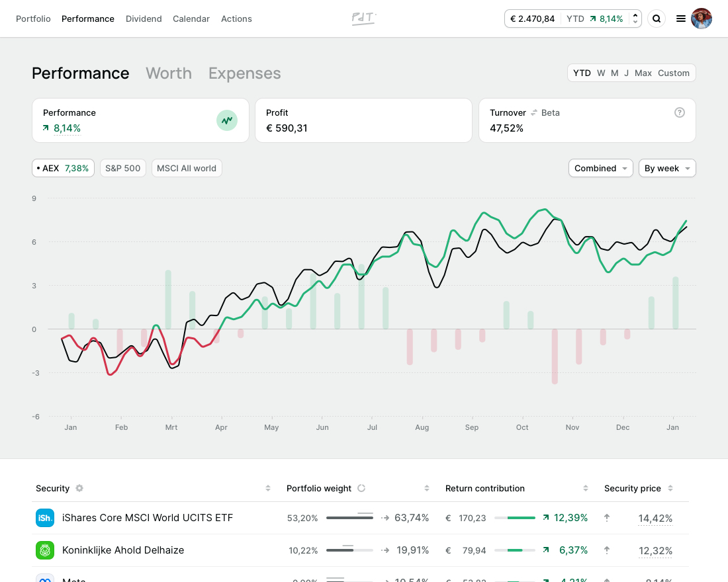Open search via the magnifying glass icon
728x582 pixels.
pyautogui.click(x=657, y=19)
